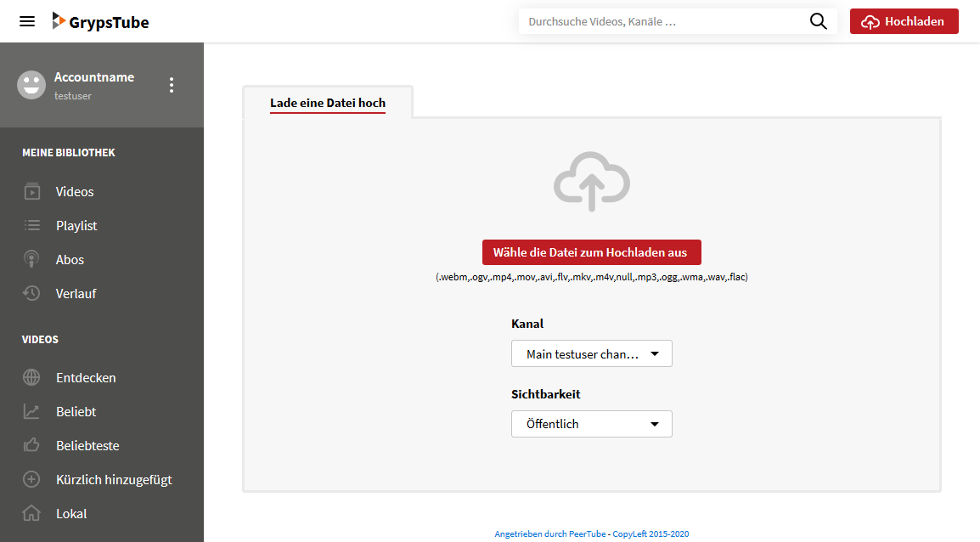Screen dimensions: 980x542
Task: Click the Playlist list icon
Action: point(31,226)
